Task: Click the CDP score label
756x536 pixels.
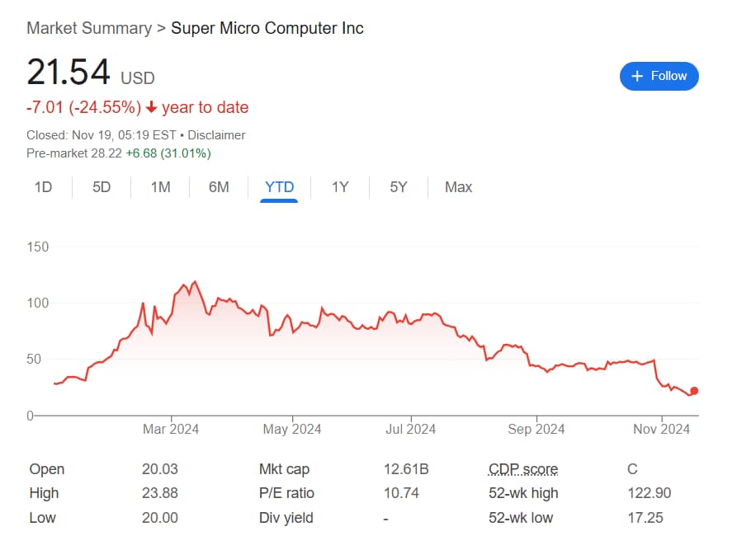Action: (x=523, y=468)
